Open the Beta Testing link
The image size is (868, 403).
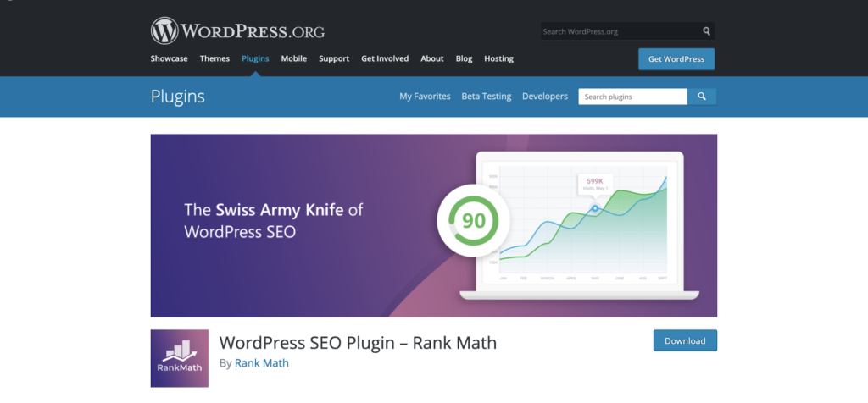point(487,97)
